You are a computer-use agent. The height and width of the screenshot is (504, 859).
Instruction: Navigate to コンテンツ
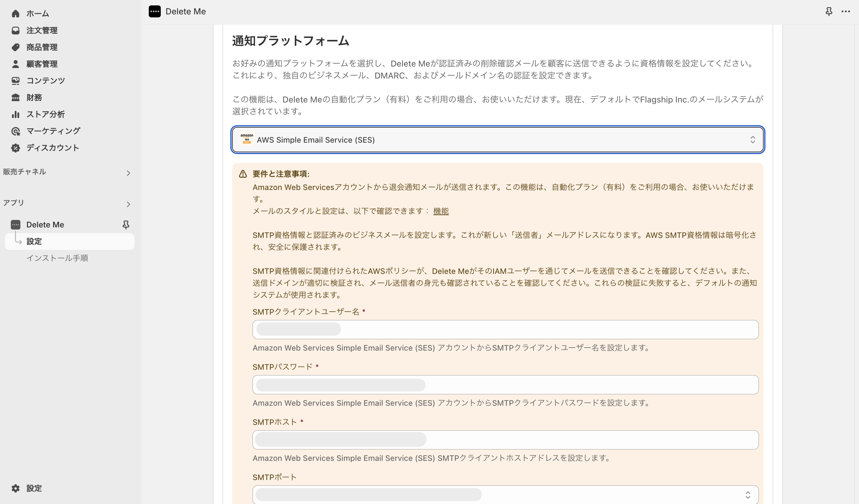[x=45, y=80]
